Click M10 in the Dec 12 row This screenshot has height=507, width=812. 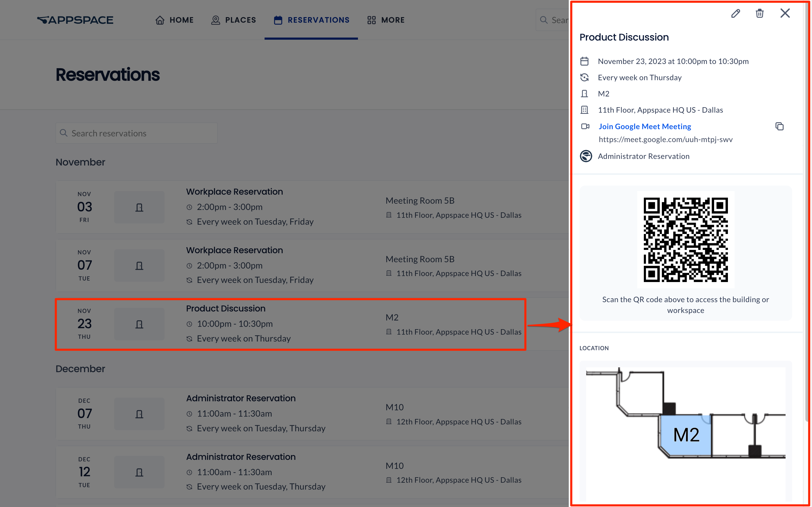(x=394, y=466)
